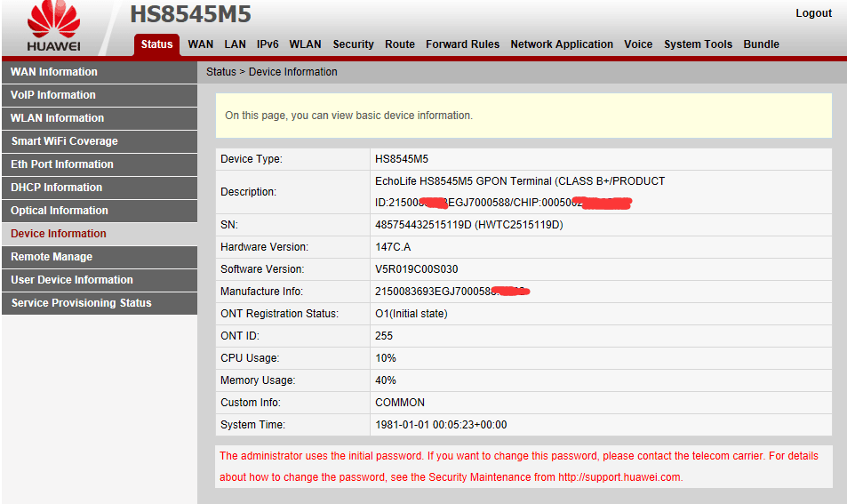This screenshot has width=847, height=504.
Task: Go to the WLAN tab
Action: 305,44
